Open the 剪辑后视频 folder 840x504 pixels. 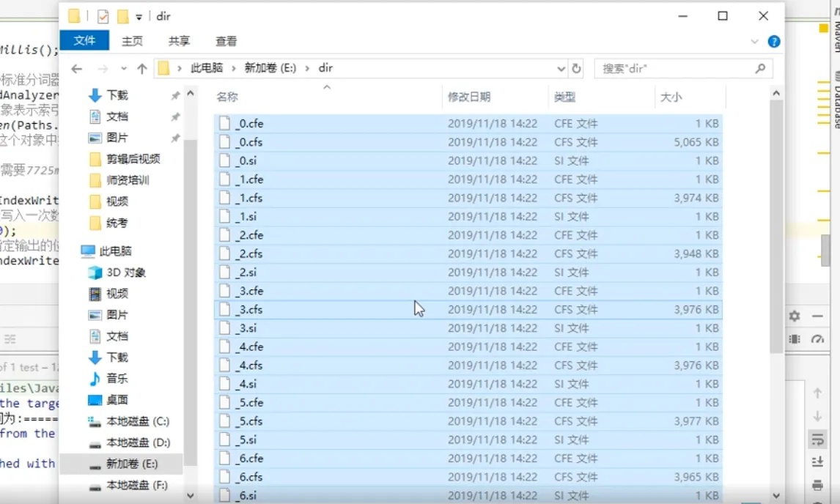point(133,159)
